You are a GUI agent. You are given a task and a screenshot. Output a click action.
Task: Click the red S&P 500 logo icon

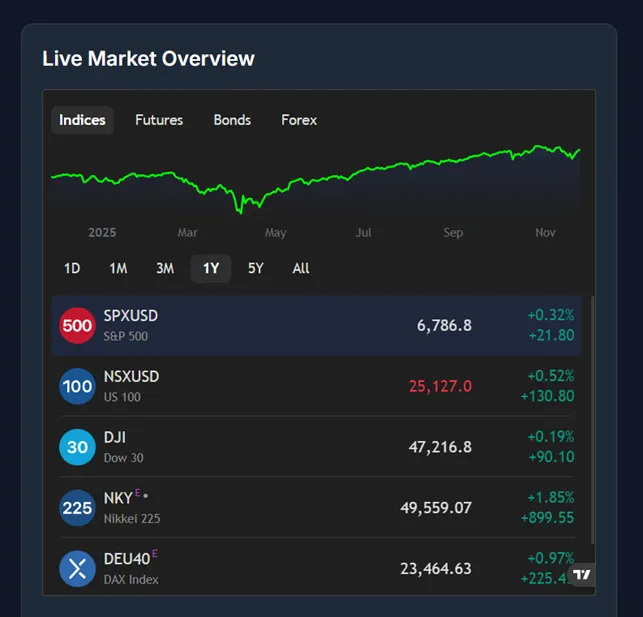(x=77, y=326)
